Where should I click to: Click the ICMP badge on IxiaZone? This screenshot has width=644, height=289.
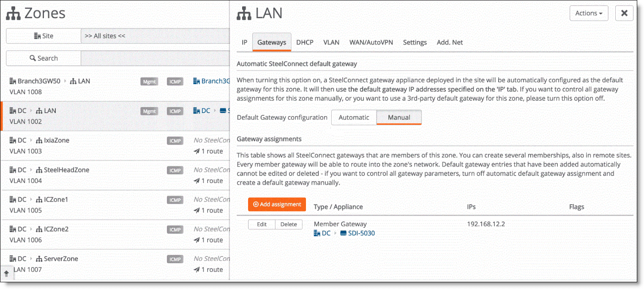pyautogui.click(x=175, y=140)
